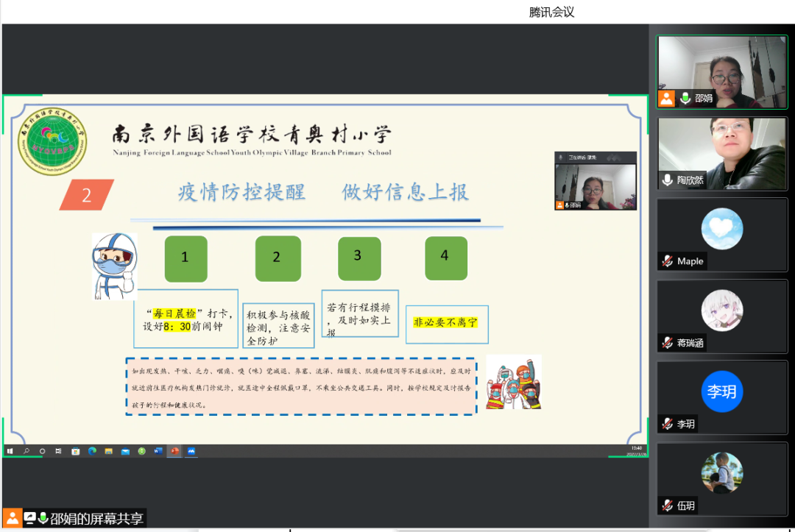Click the Word icon in the taskbar
Screen dimensions: 795x532
pos(158,451)
